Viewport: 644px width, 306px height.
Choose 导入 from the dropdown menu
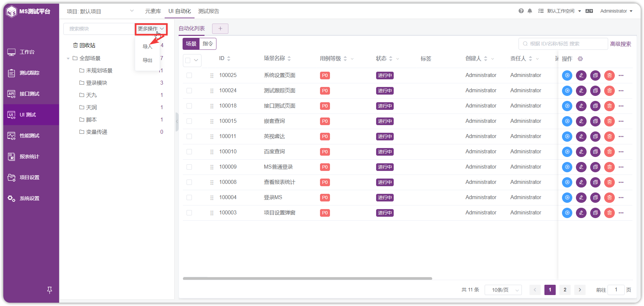coord(147,46)
